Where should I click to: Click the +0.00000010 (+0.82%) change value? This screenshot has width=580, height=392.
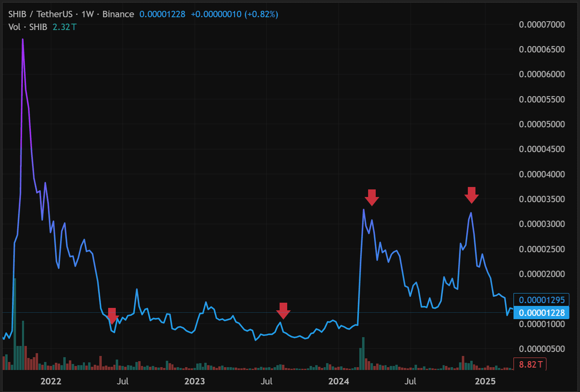[x=234, y=14]
